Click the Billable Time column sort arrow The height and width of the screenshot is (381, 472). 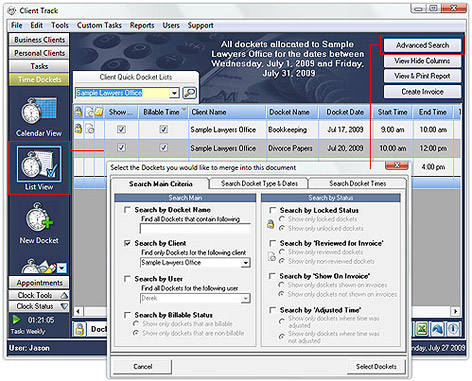[x=184, y=110]
